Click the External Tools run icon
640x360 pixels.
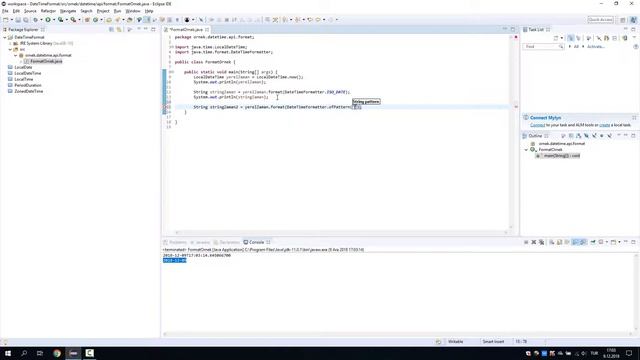coord(73,20)
